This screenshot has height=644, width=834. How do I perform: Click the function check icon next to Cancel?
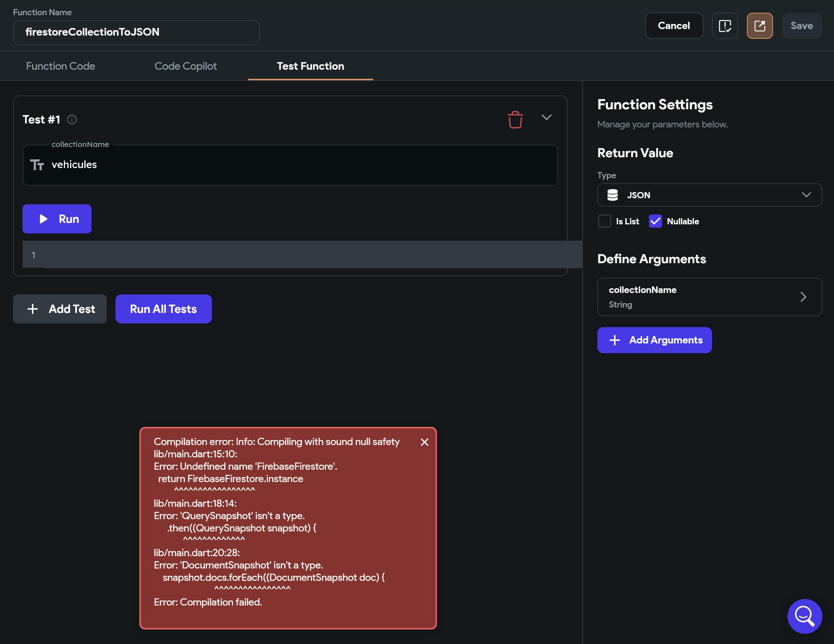(x=724, y=26)
